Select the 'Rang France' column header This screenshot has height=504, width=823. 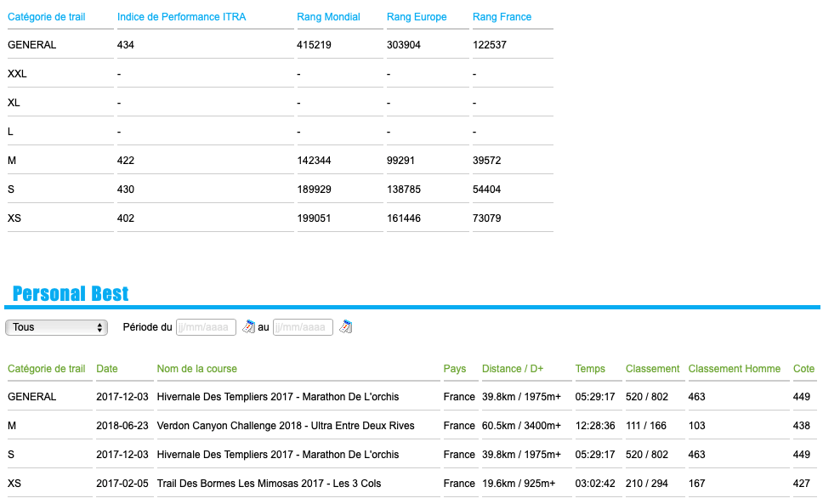(x=502, y=17)
